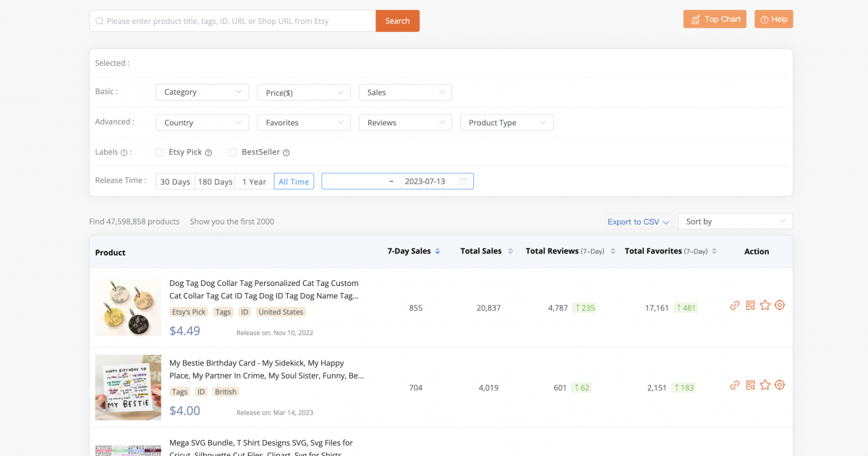Switch to the All Time release filter
The height and width of the screenshot is (456, 868).
pos(294,181)
